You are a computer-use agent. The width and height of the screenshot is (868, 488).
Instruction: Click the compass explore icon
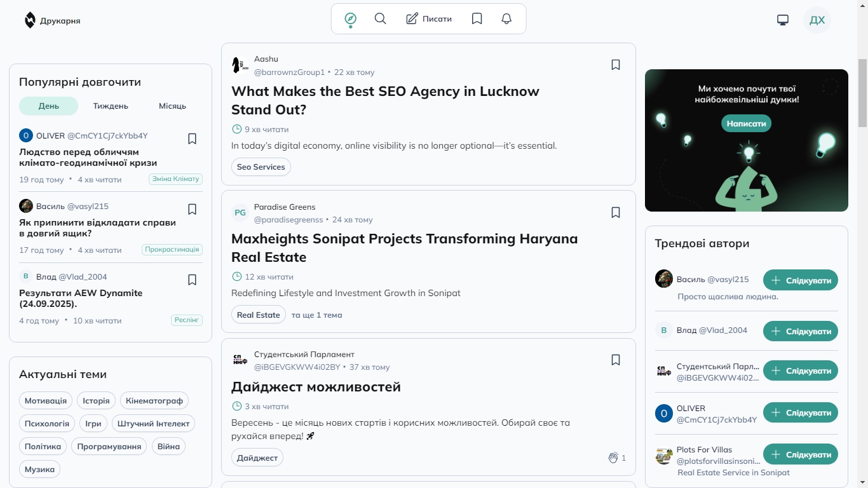click(351, 19)
